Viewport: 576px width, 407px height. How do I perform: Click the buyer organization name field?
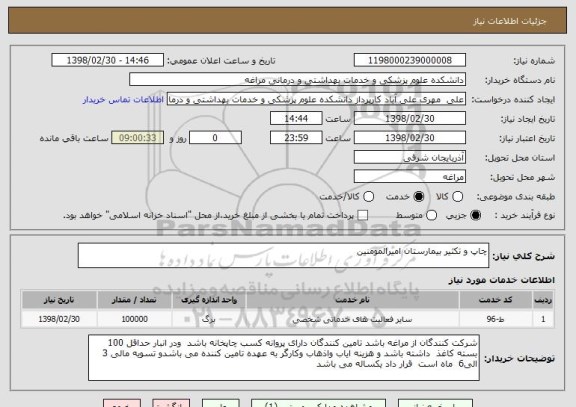pos(298,80)
